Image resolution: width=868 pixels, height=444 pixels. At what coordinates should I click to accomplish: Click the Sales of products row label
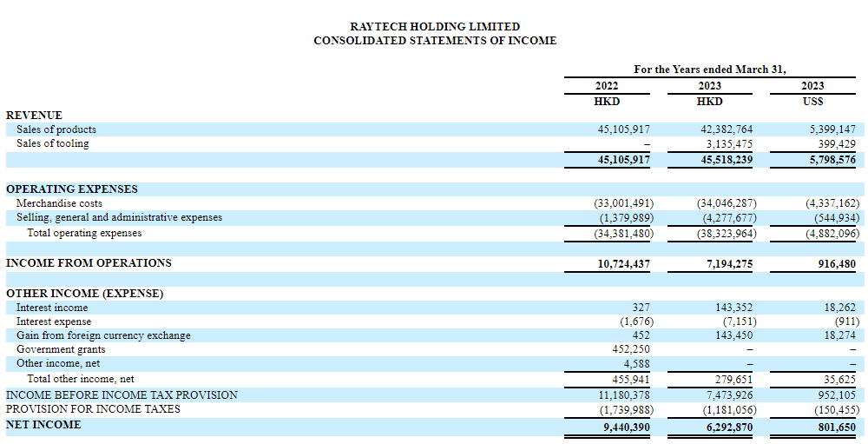(x=56, y=129)
